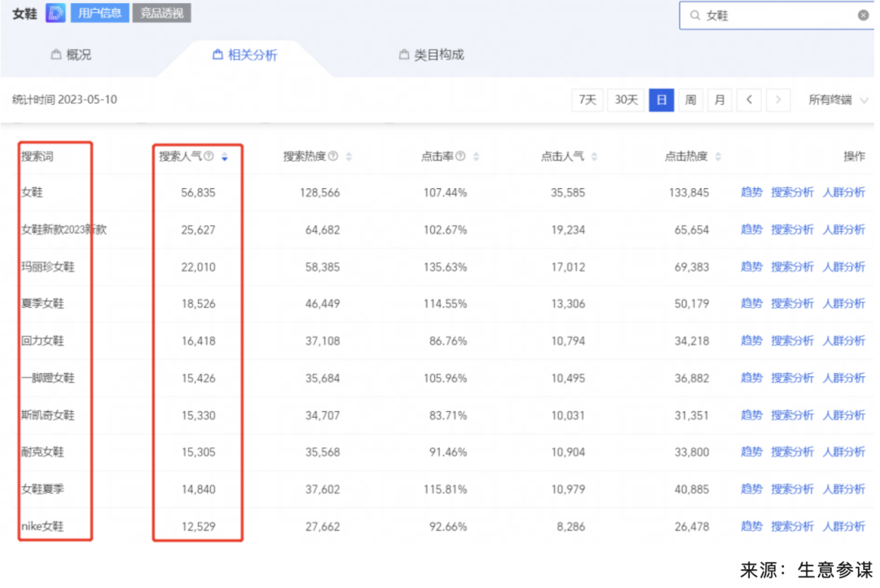
Task: Open 搜索分析 for the 夏季女鞋 row
Action: coord(792,304)
